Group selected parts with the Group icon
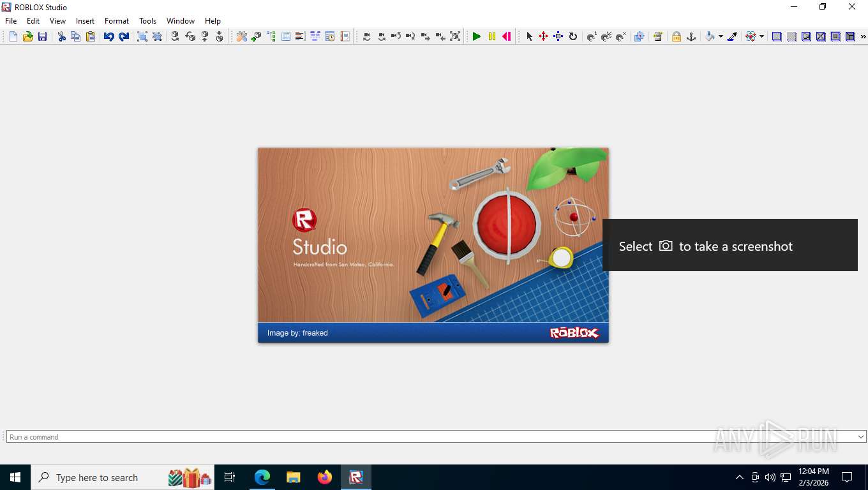The image size is (868, 490). (142, 37)
